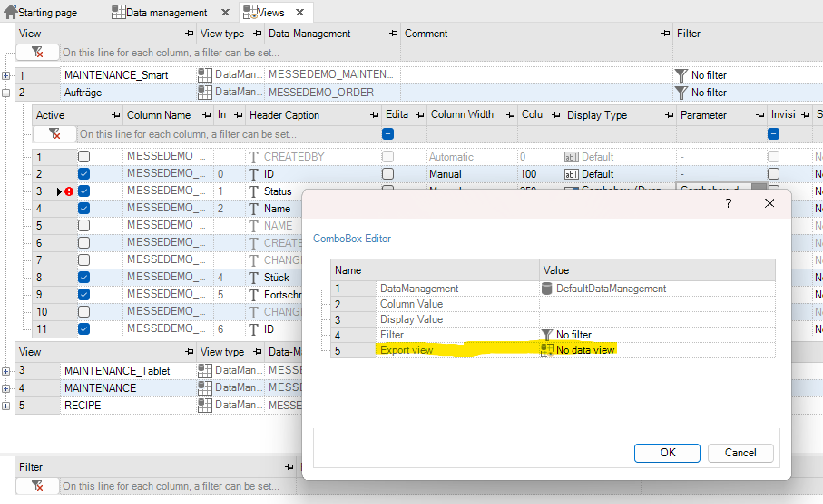Click view type icon of MAINTENANCE_Smart row
823x504 pixels.
[x=205, y=75]
